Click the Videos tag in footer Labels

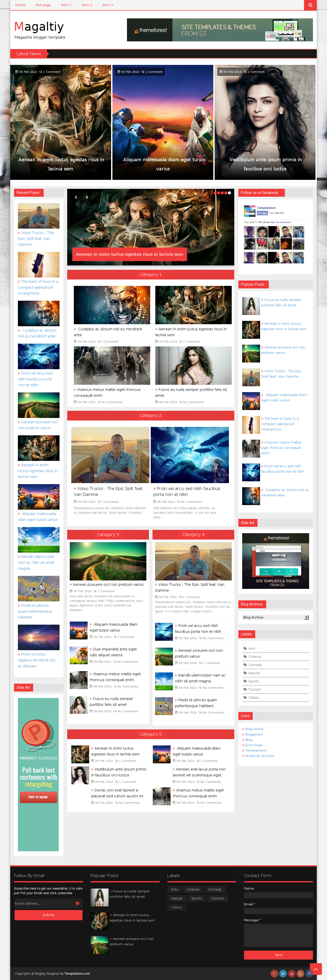(177, 907)
